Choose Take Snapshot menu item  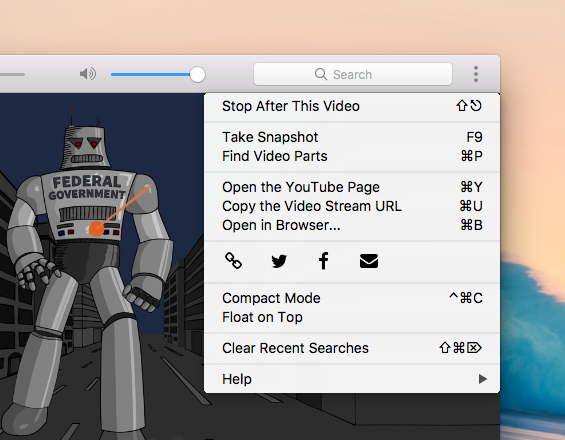[352, 137]
